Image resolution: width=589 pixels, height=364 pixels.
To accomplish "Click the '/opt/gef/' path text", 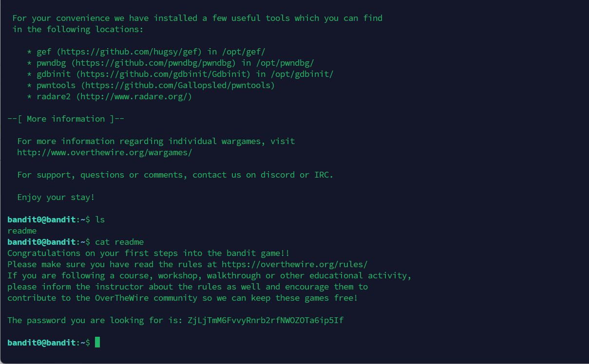I will [x=244, y=52].
